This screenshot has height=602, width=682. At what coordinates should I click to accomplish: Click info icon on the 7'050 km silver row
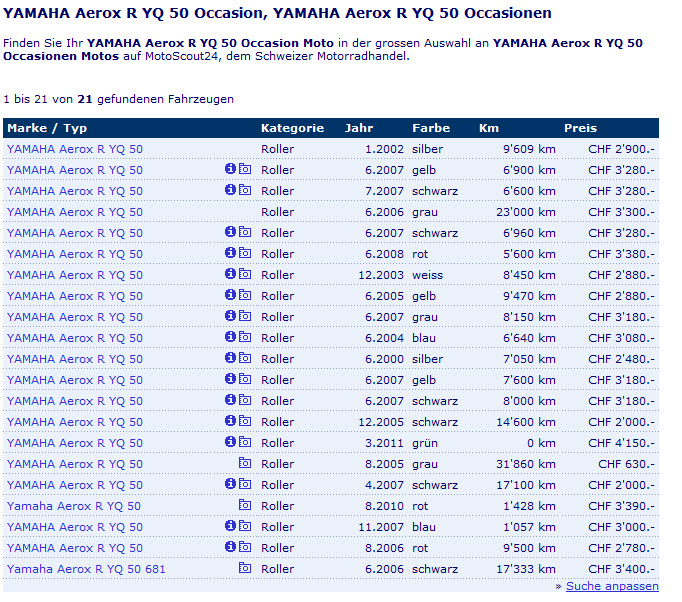point(230,359)
